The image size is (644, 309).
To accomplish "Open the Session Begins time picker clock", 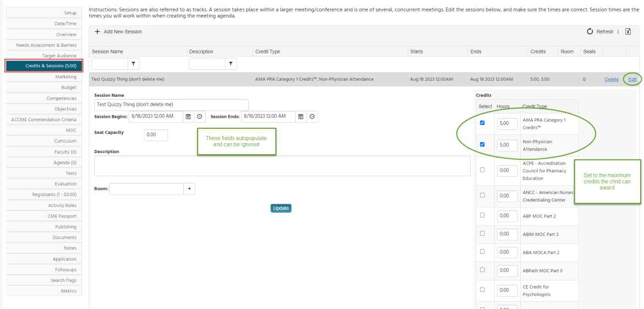I will 199,117.
